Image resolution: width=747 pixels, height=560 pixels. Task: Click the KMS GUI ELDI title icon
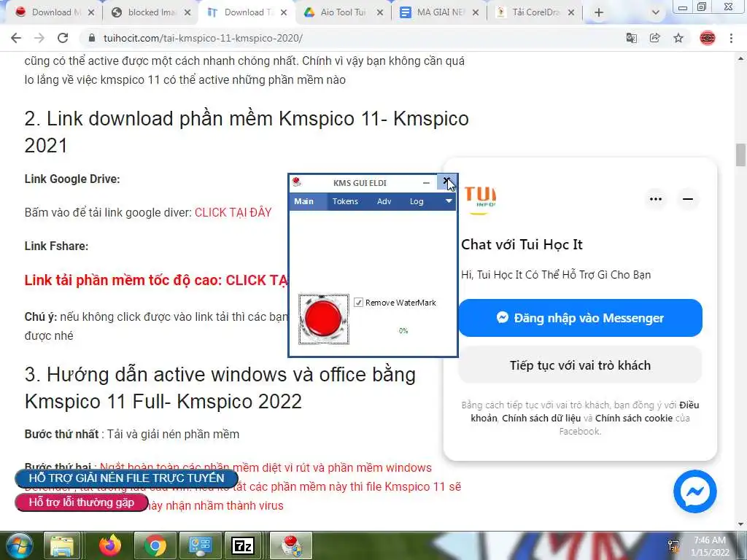[297, 182]
